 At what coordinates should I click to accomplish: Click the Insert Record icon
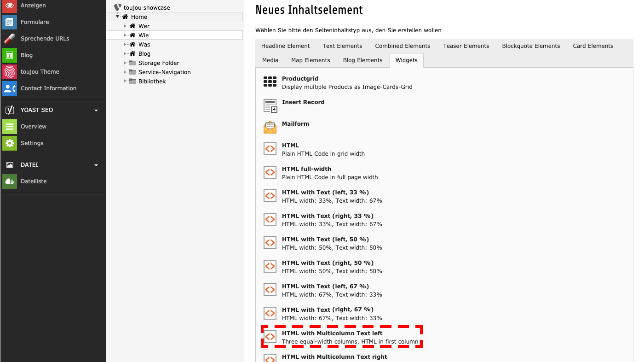pyautogui.click(x=270, y=105)
